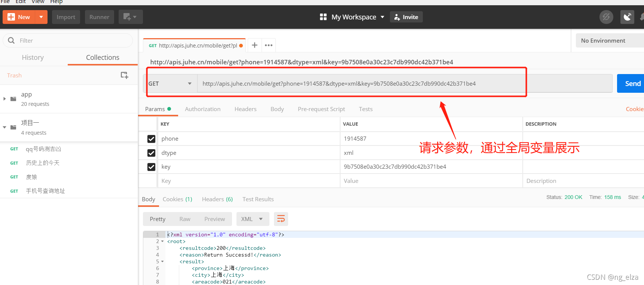Click the phone value 1914587 cell
This screenshot has width=644, height=285.
point(431,139)
